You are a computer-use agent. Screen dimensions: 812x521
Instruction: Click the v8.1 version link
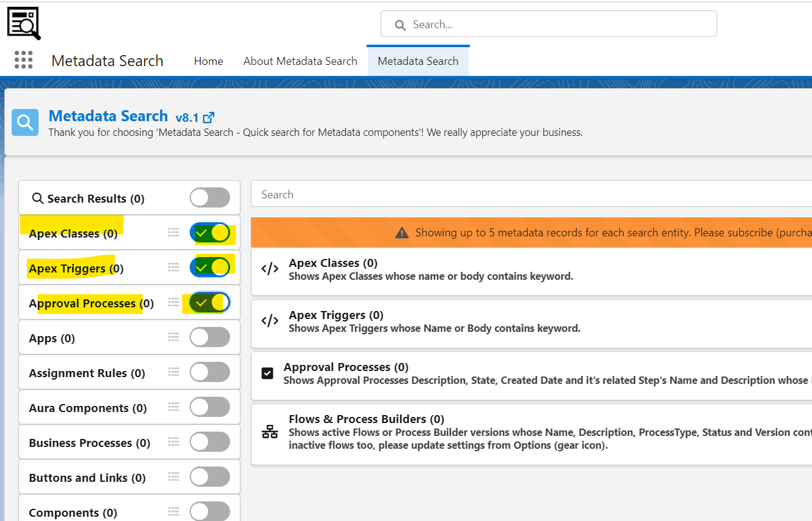click(187, 118)
